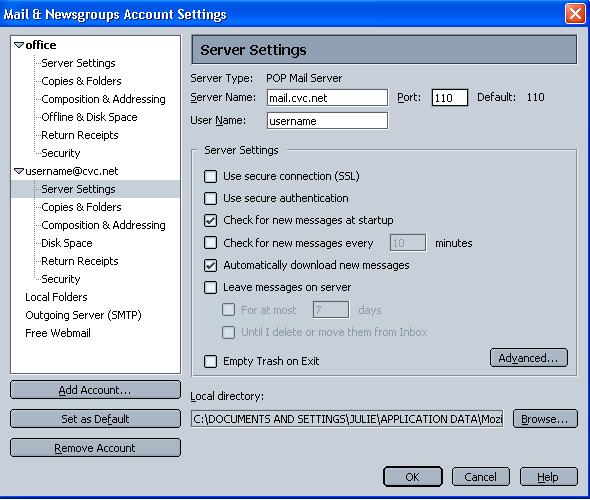Screen dimensions: 590x500
Task: Select Outgoing Server (SMTP) in tree
Action: coord(83,315)
